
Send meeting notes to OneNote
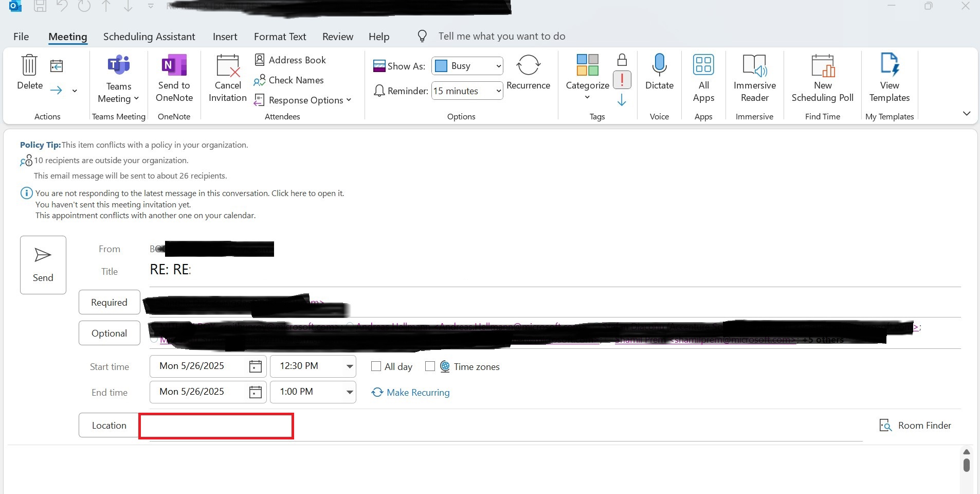click(x=174, y=78)
